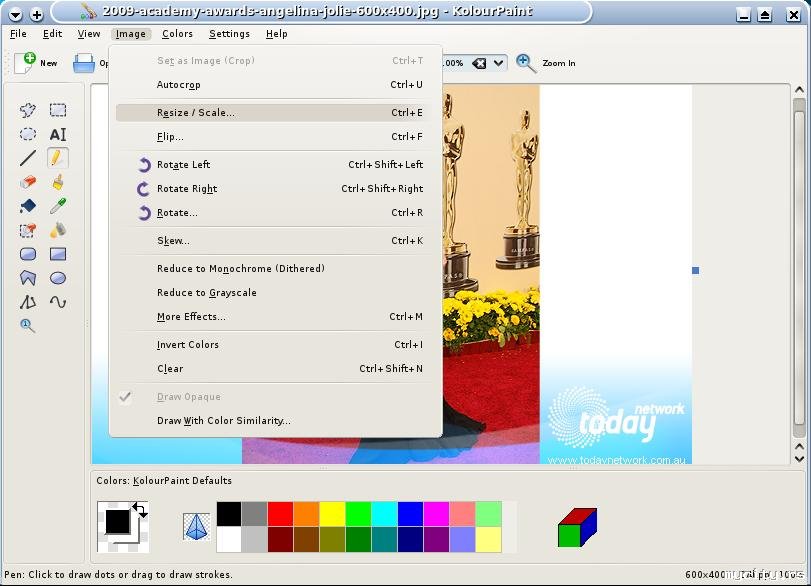Open the View menu
811x586 pixels.
click(89, 34)
